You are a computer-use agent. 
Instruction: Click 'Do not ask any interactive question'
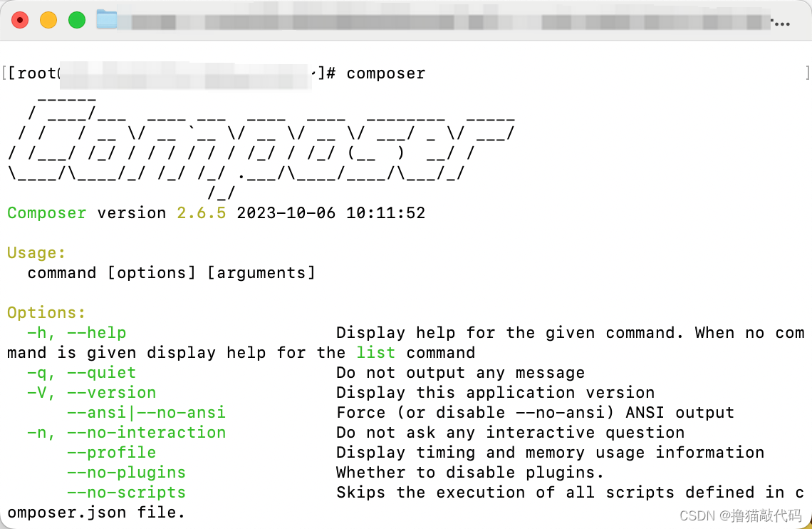pos(511,433)
